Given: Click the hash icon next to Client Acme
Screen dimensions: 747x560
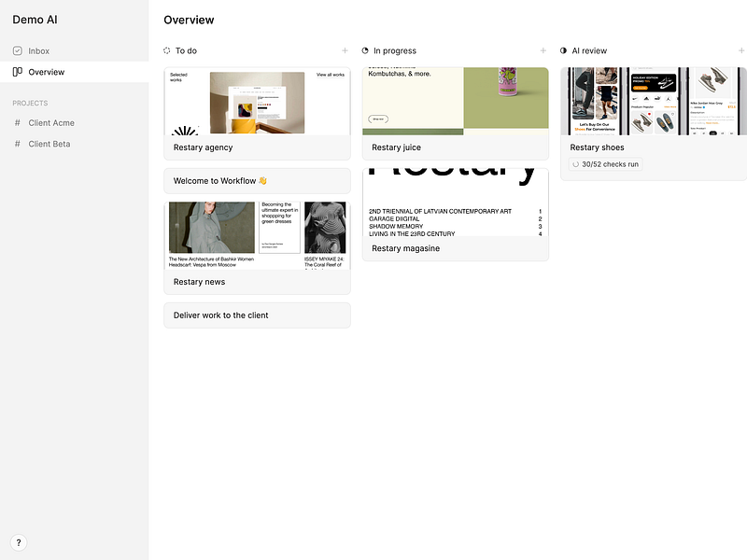Looking at the screenshot, I should (x=18, y=123).
